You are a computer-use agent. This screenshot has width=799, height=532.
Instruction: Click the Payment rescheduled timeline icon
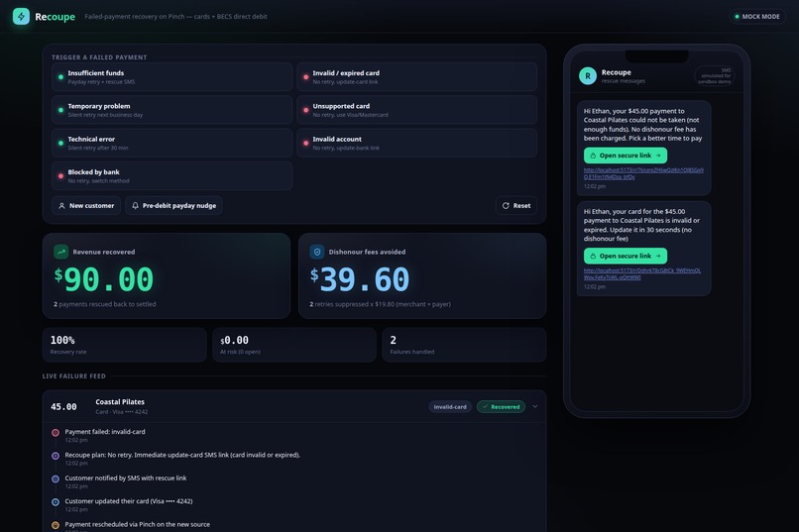56,525
